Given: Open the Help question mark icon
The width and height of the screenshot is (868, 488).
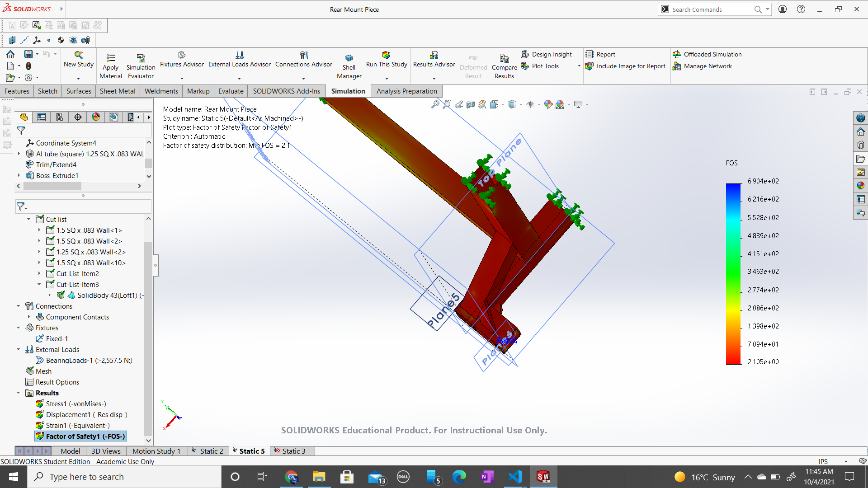Looking at the screenshot, I should [x=801, y=9].
